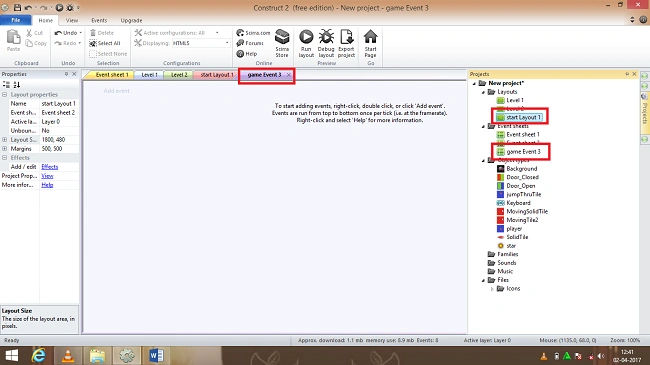Click the Cut scissors icon

(29, 33)
